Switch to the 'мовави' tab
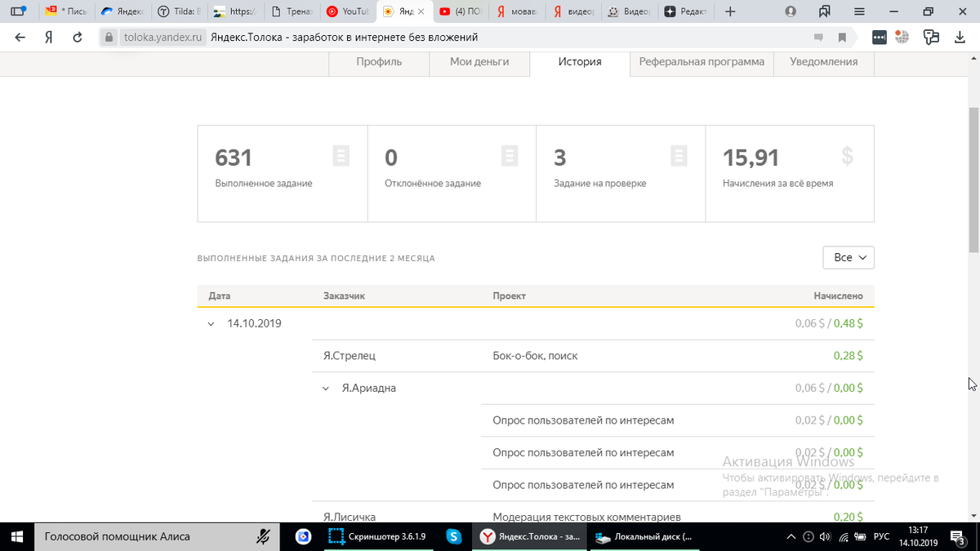 [x=517, y=11]
